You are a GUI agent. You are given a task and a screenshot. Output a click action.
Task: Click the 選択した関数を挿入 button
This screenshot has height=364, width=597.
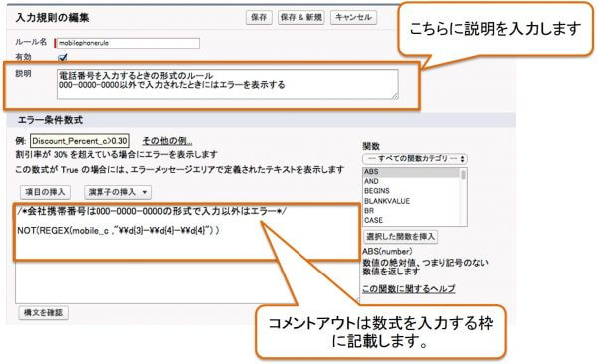[x=401, y=237]
